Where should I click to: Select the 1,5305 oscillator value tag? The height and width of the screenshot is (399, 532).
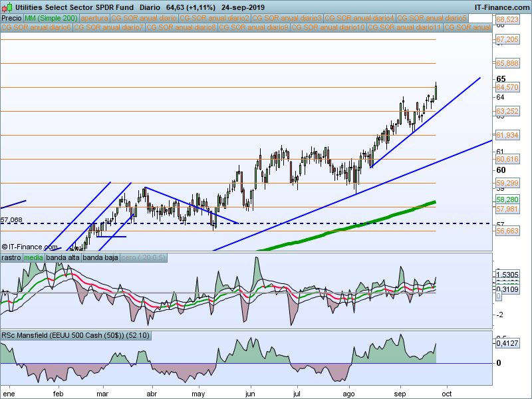(507, 275)
